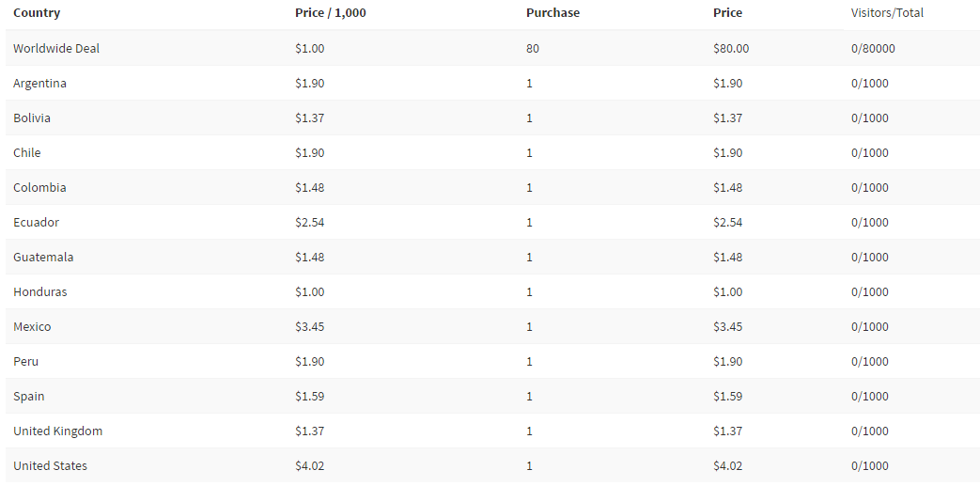
Task: Click Worldwide Deal purchase quantity 80
Action: tap(533, 48)
